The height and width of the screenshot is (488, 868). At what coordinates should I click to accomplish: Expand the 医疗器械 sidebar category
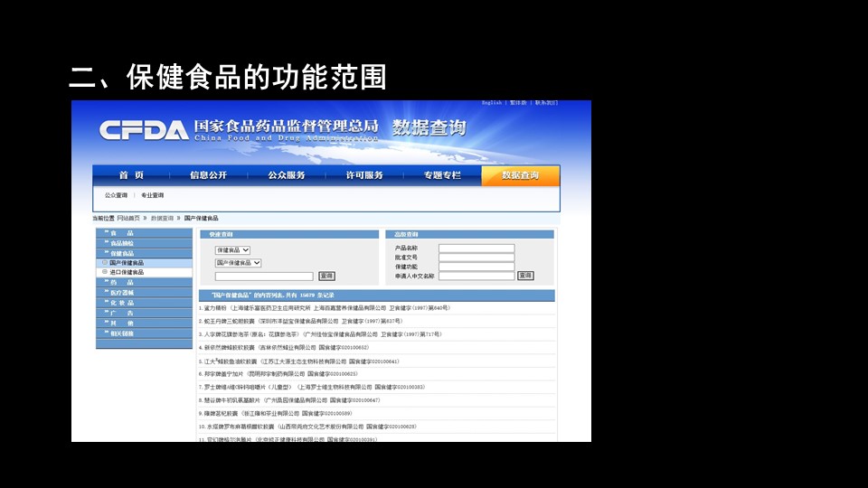[144, 293]
